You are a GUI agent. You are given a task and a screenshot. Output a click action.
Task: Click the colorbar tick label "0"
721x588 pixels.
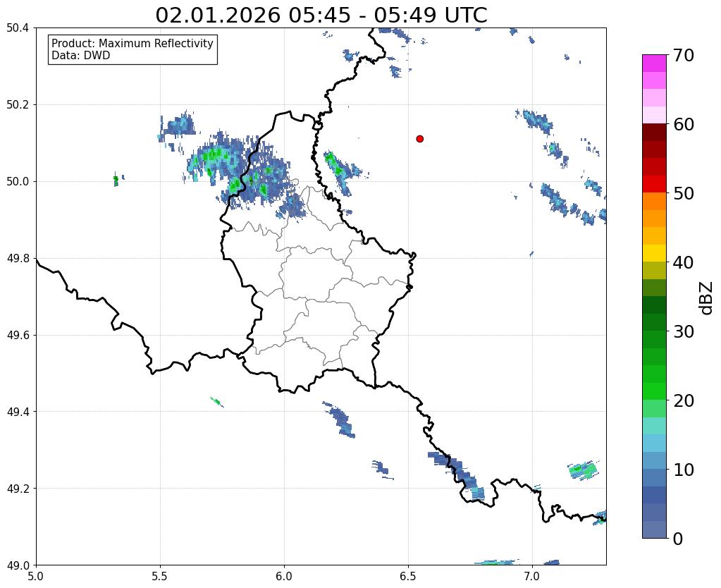(678, 539)
